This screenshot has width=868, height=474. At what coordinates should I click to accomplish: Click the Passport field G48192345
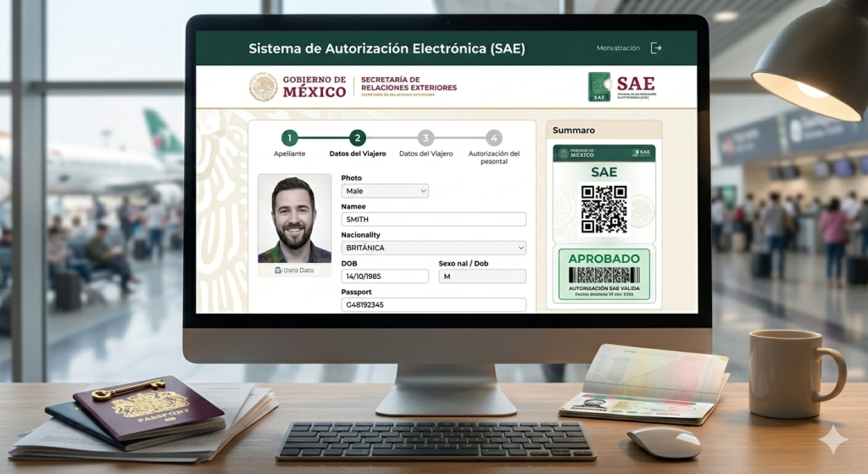coord(433,304)
